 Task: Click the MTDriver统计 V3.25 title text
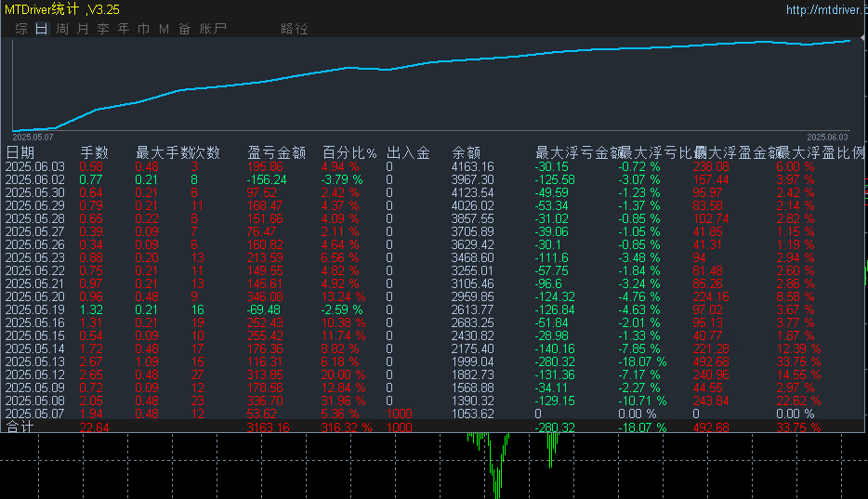click(60, 9)
